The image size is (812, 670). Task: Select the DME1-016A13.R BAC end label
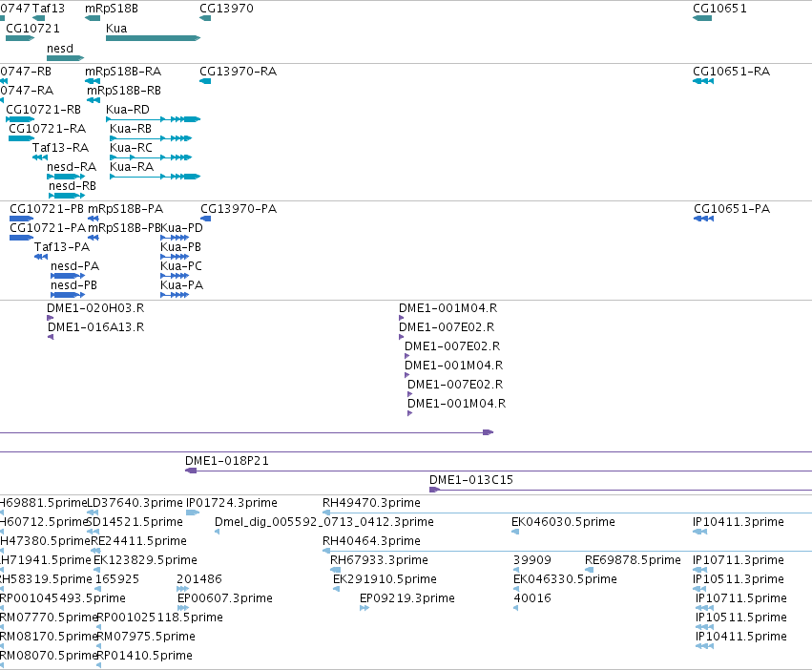(95, 327)
